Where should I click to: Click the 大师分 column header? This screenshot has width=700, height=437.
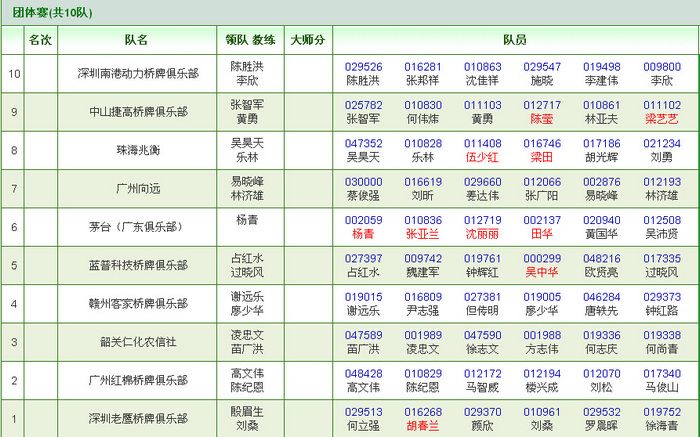(308, 40)
